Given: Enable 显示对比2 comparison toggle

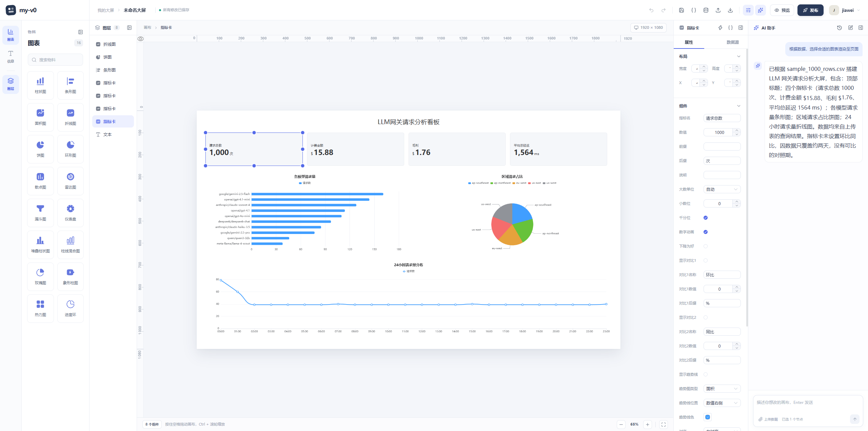Looking at the screenshot, I should pos(706,317).
